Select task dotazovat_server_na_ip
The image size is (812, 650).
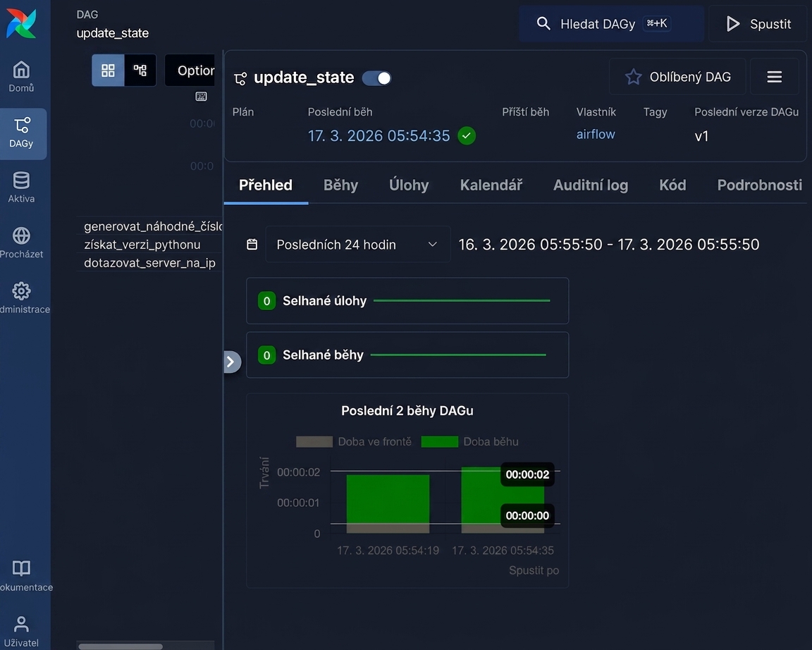[x=149, y=263]
